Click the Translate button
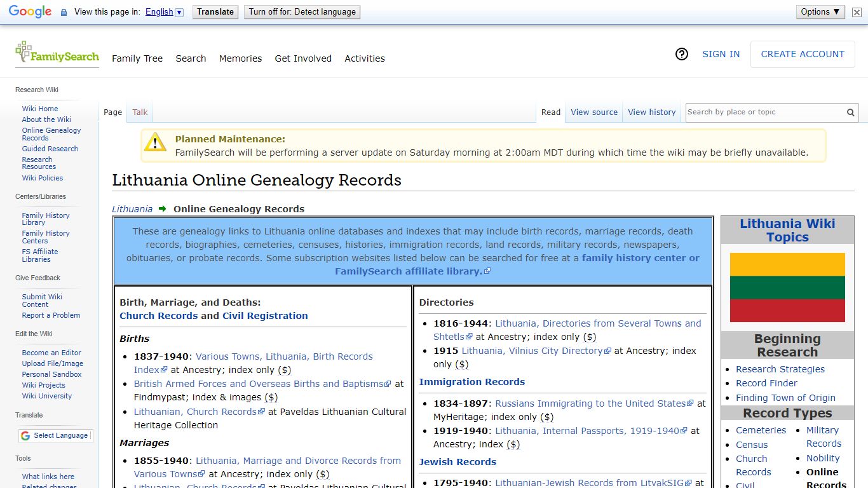Screen dimensions: 868x488 [x=215, y=12]
